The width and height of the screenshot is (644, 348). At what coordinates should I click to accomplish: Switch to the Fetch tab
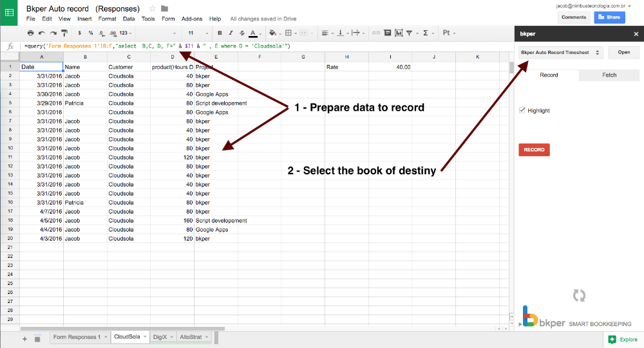pyautogui.click(x=609, y=75)
